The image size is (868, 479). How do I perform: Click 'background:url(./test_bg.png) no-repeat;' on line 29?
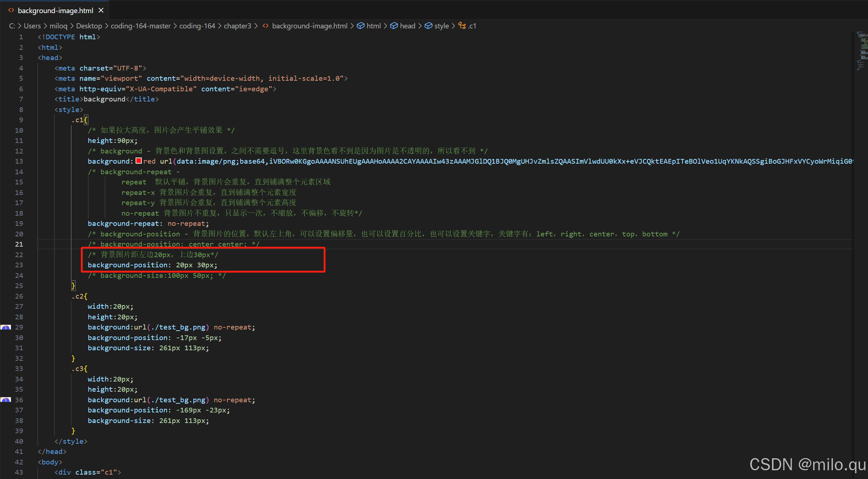click(x=171, y=327)
